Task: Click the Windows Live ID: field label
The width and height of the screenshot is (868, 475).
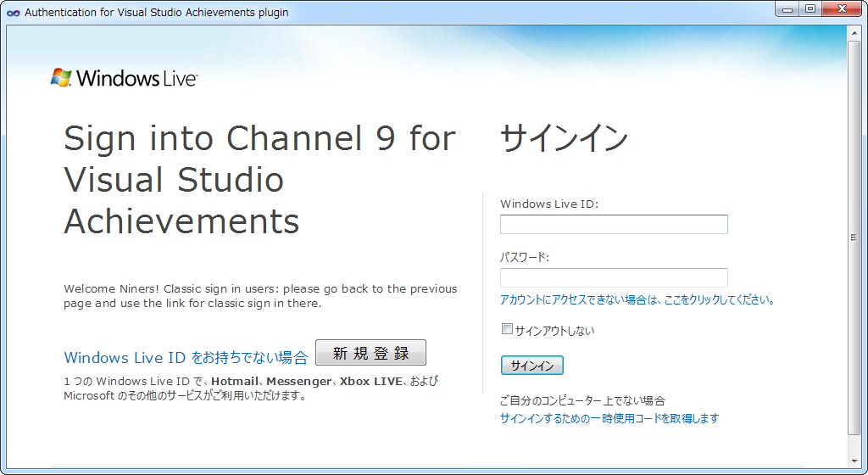Action: [x=549, y=204]
